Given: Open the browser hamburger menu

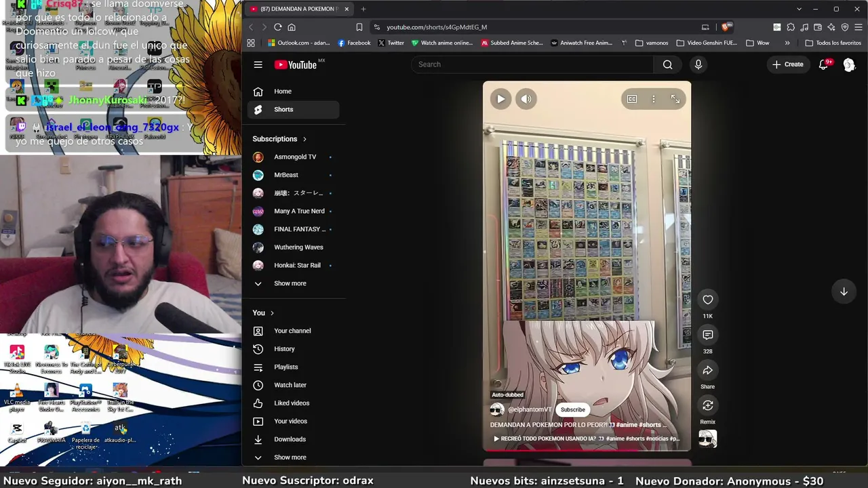Looking at the screenshot, I should (x=859, y=27).
